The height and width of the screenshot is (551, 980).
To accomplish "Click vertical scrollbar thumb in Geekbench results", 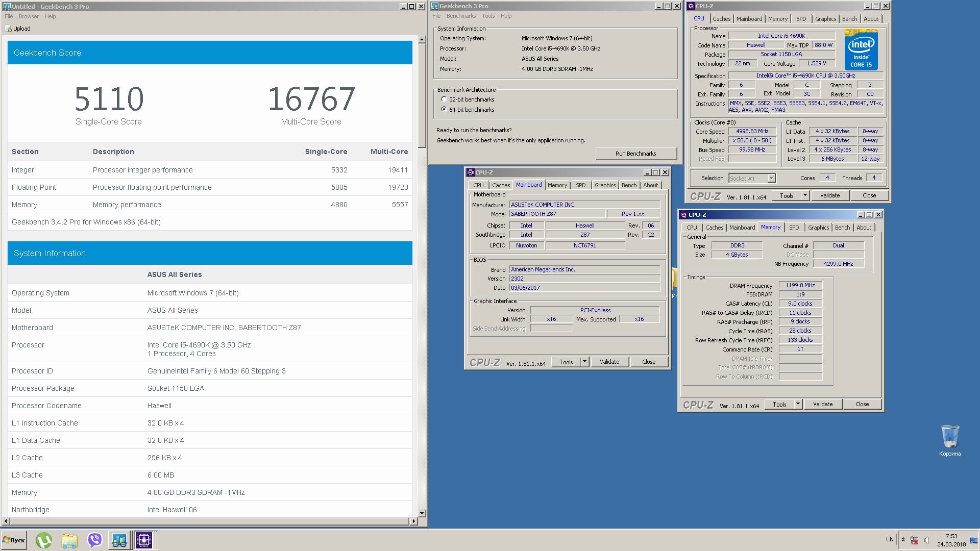I will point(422,96).
